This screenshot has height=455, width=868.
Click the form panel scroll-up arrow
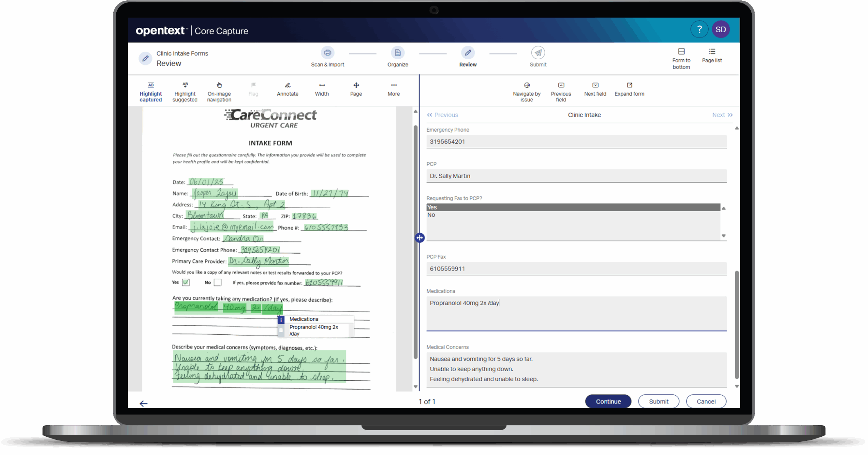[x=736, y=128]
